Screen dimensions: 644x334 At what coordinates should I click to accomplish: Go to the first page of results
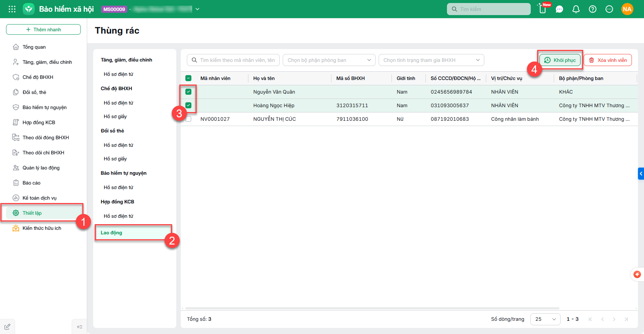click(590, 319)
